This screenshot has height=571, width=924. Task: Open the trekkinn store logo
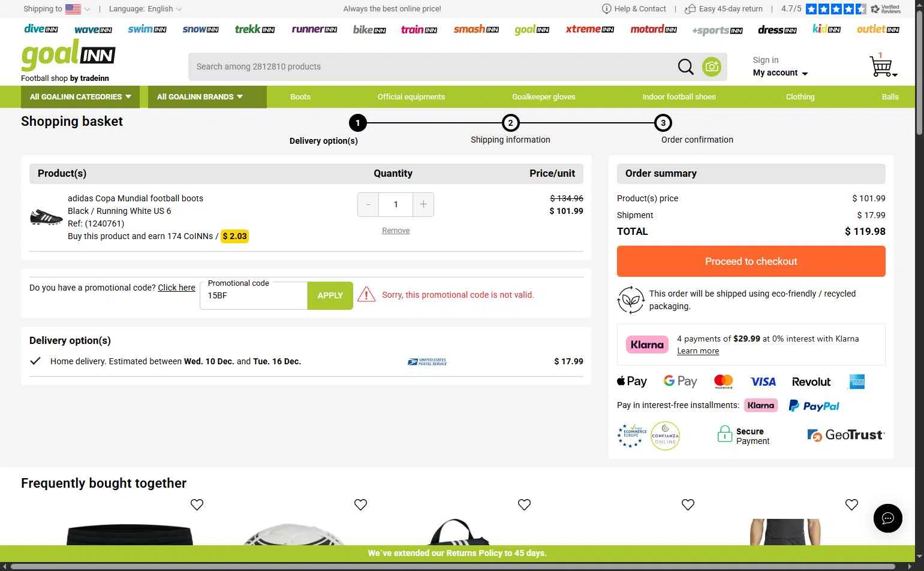coord(255,29)
